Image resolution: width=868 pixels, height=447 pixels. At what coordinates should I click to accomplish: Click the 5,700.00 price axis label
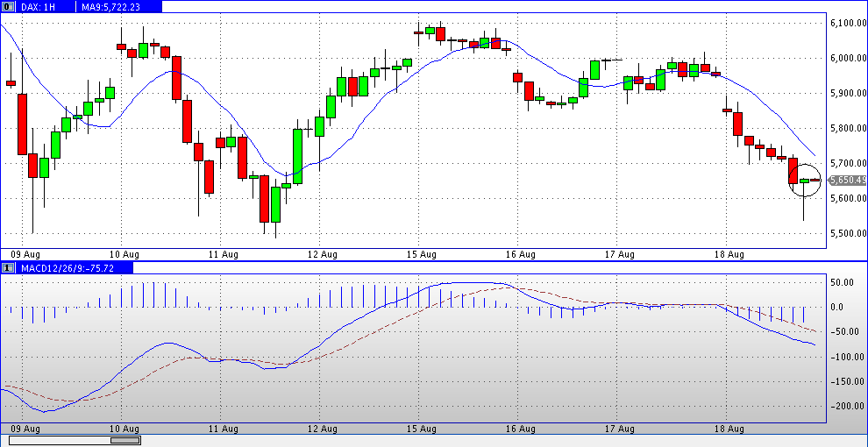[848, 163]
